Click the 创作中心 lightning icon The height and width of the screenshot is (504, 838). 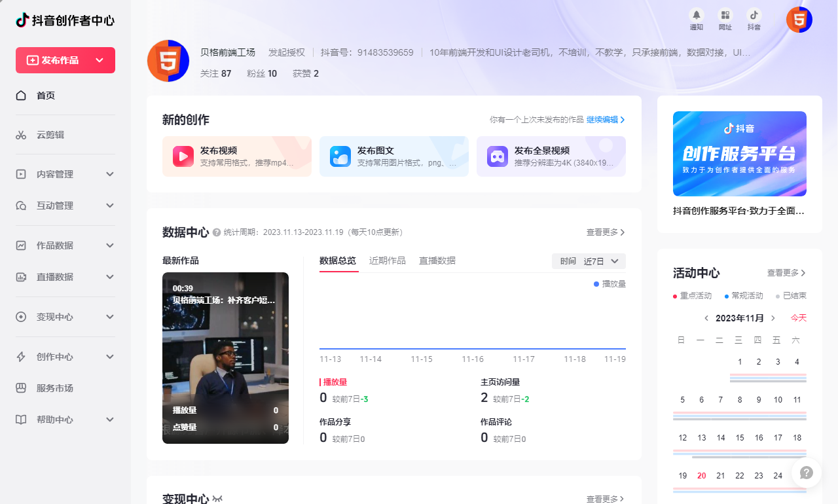pyautogui.click(x=21, y=357)
